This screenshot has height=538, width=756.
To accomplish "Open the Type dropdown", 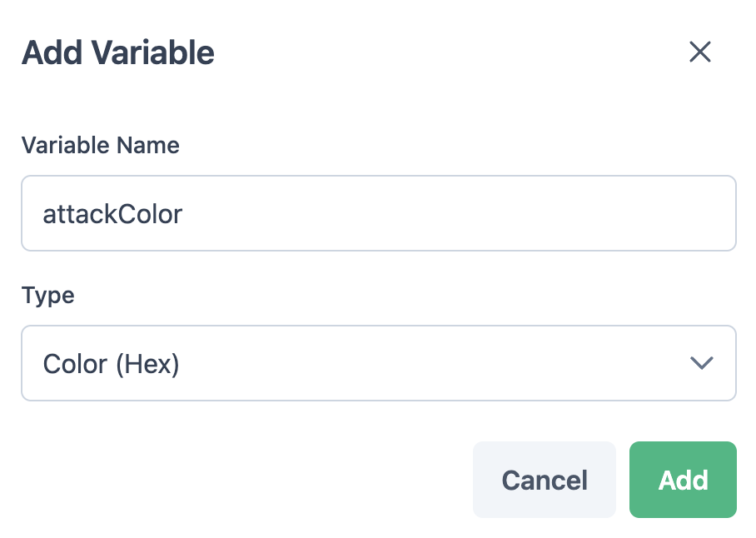I will pos(378,363).
